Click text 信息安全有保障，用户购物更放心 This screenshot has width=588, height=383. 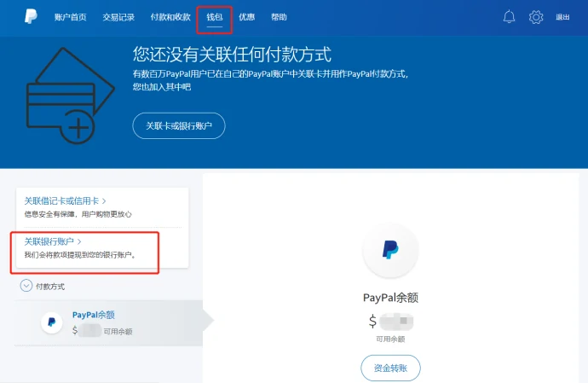click(78, 214)
